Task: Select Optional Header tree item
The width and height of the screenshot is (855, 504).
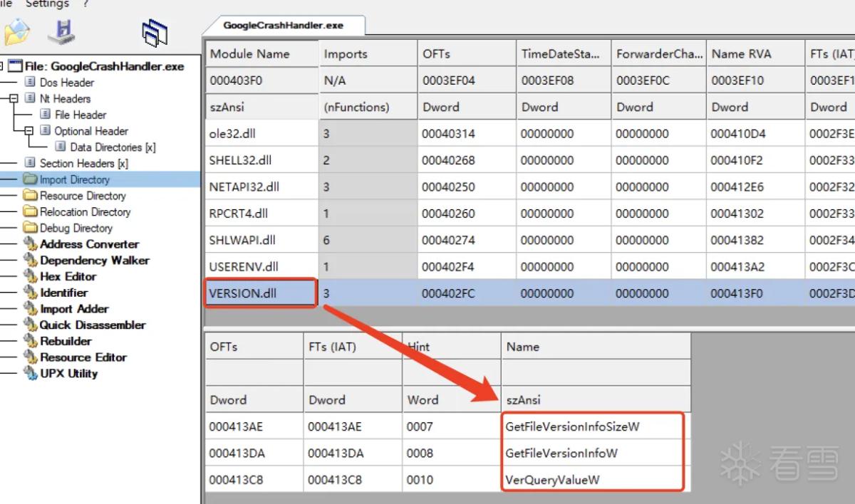Action: [x=91, y=131]
